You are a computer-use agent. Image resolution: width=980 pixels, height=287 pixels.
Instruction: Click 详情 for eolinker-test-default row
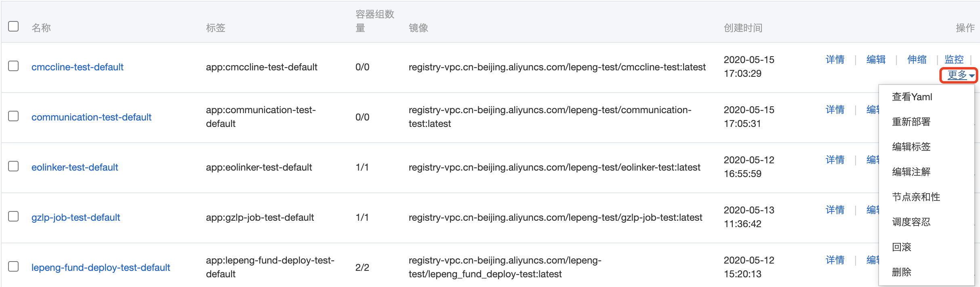pyautogui.click(x=835, y=160)
